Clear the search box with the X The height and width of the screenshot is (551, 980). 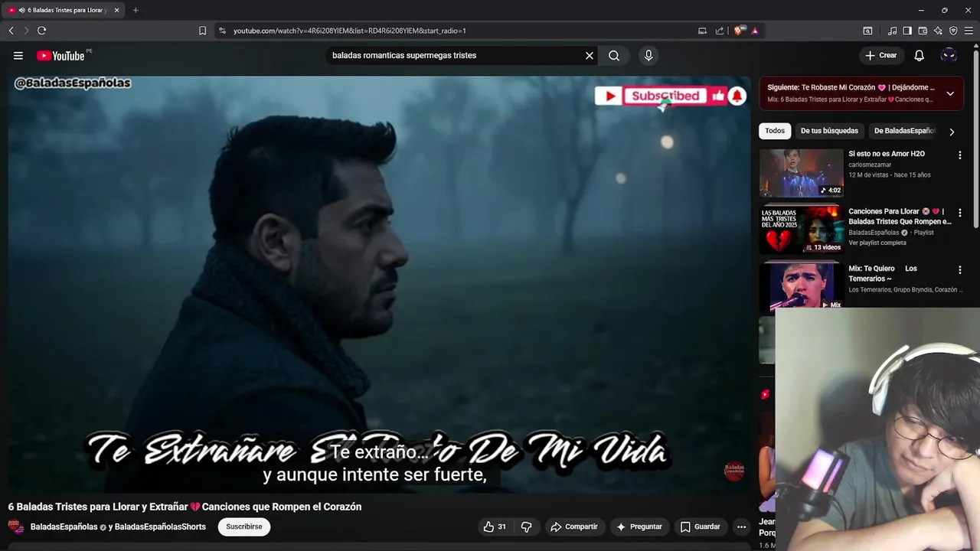(590, 56)
